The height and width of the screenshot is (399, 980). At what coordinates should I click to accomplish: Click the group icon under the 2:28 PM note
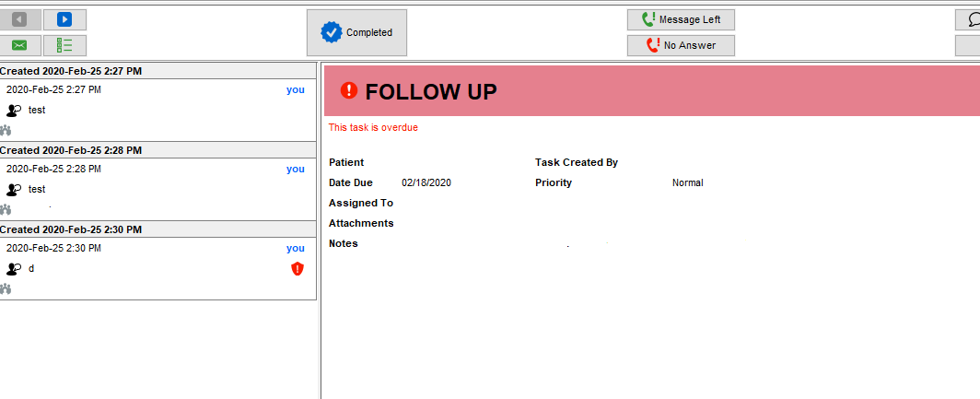click(x=6, y=210)
